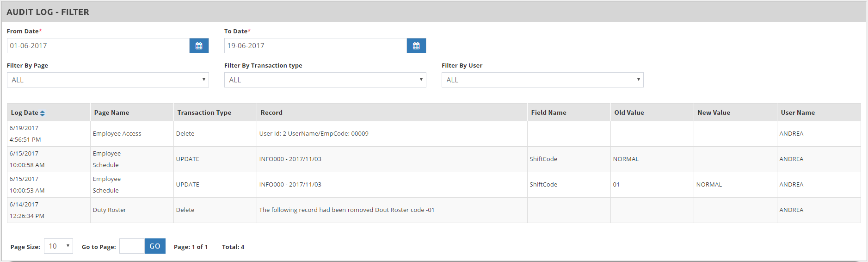Open the To Date calendar picker
The height and width of the screenshot is (262, 868).
point(416,46)
